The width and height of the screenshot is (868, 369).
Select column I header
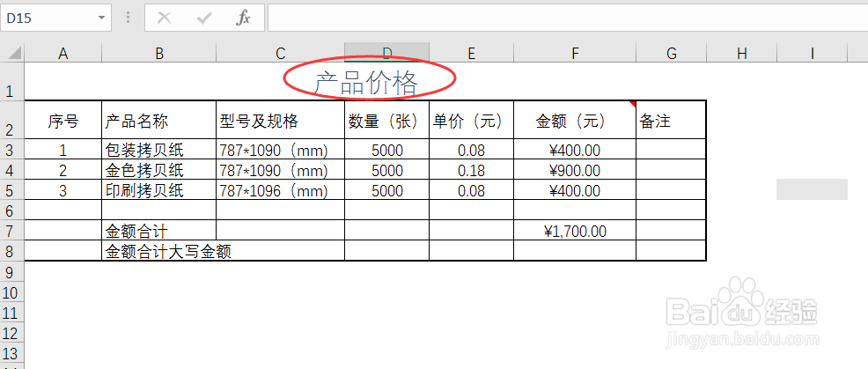point(812,53)
